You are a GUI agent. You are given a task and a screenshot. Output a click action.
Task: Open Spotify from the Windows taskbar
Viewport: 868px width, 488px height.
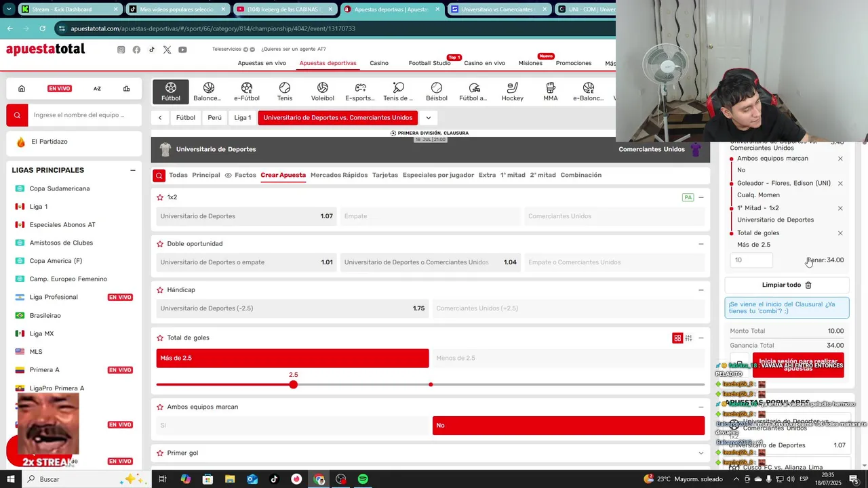pyautogui.click(x=363, y=479)
